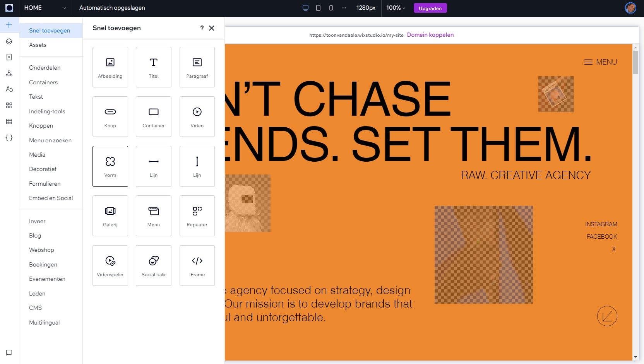Click the Upgraden button
This screenshot has height=364, width=644.
[x=430, y=8]
